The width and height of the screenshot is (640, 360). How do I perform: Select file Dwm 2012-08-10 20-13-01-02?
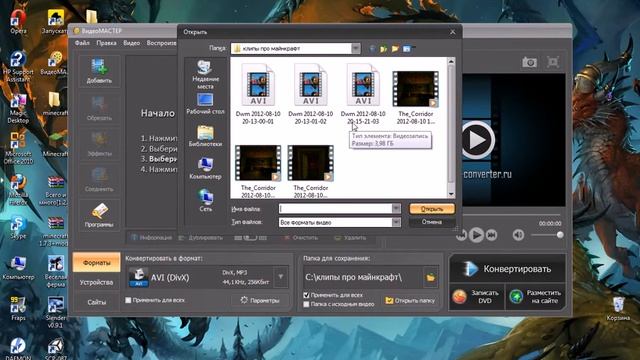coord(310,94)
